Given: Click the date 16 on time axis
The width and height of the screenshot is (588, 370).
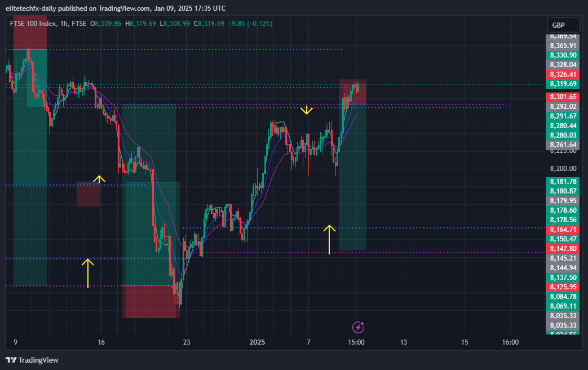Looking at the screenshot, I should 101,342.
